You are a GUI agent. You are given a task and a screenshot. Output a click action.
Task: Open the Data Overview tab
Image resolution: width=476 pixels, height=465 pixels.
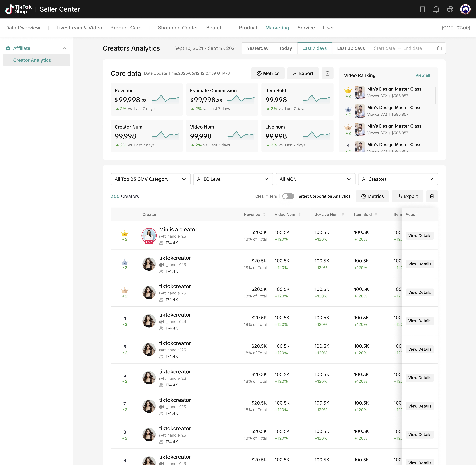[23, 28]
